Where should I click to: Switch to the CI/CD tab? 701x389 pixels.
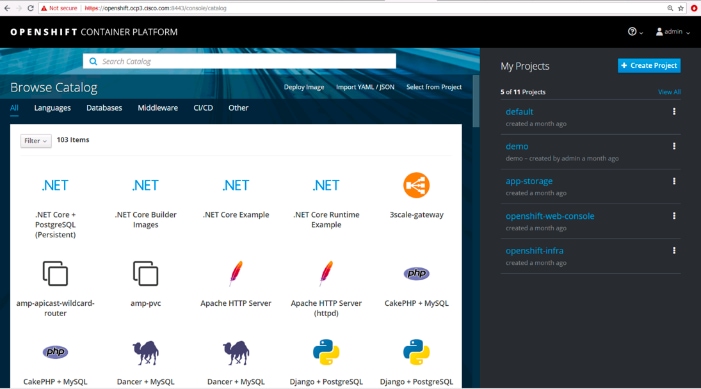click(x=203, y=108)
